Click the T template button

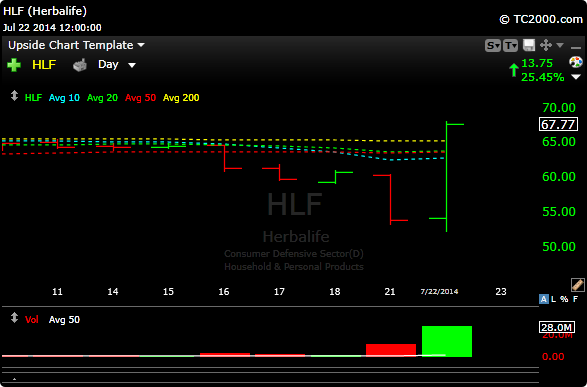pyautogui.click(x=510, y=46)
